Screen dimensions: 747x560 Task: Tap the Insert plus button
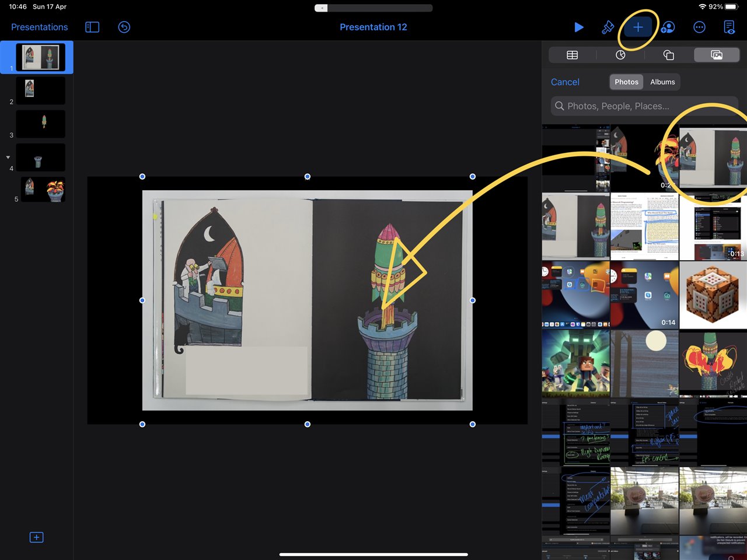click(x=638, y=27)
